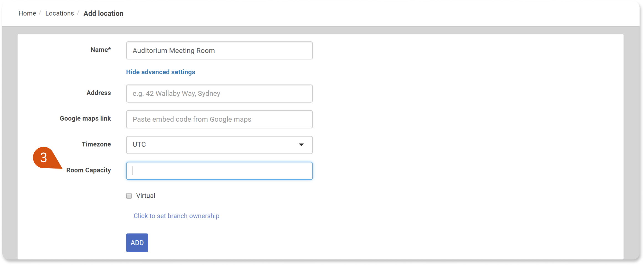The image size is (644, 265).
Task: Click the 'Address' label
Action: 98,93
